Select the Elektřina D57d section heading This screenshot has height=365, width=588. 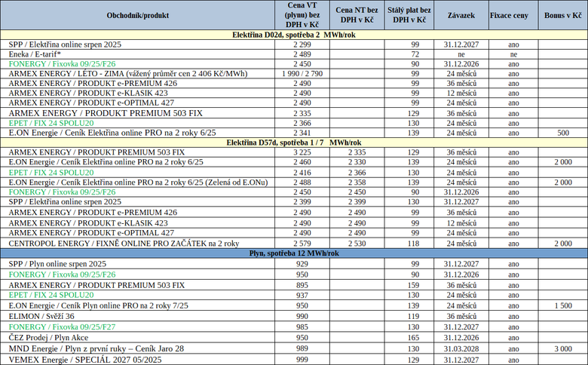click(294, 143)
